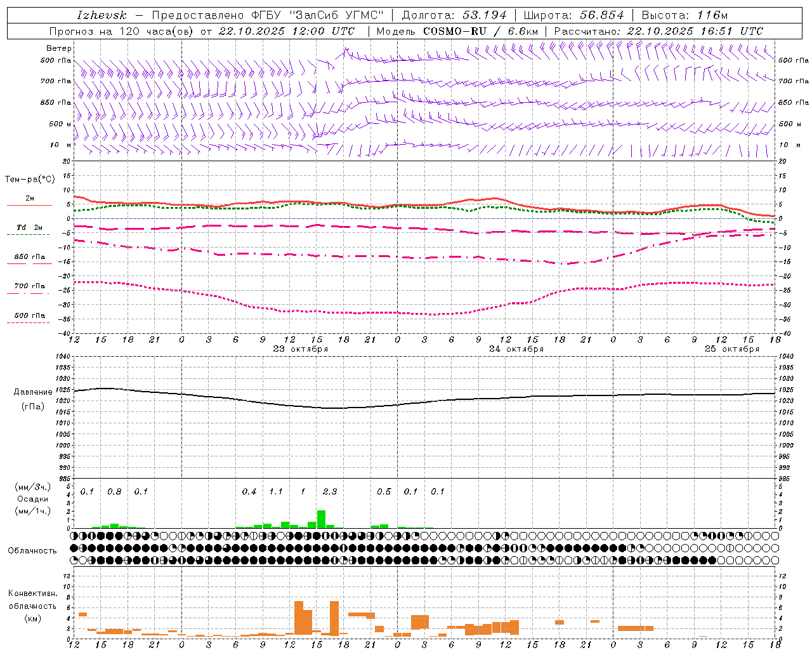812x650 pixels.
Task: Click the black pressure curve peak
Action: (x=105, y=388)
